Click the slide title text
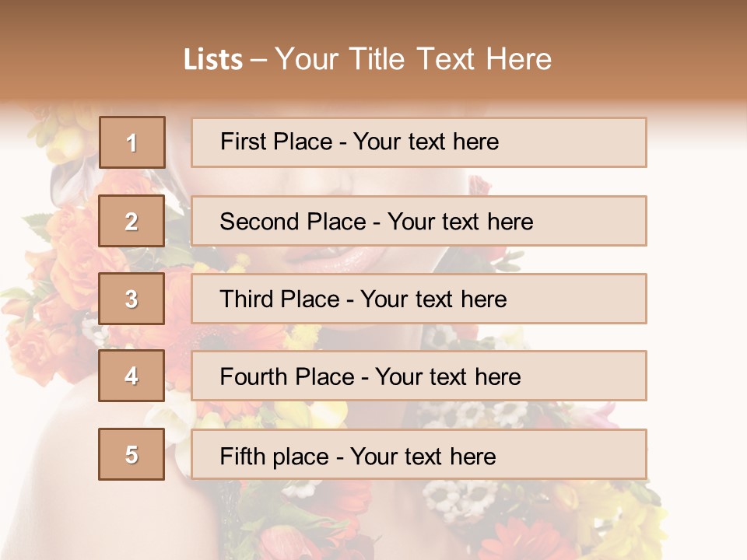The image size is (747, 560). tap(368, 59)
